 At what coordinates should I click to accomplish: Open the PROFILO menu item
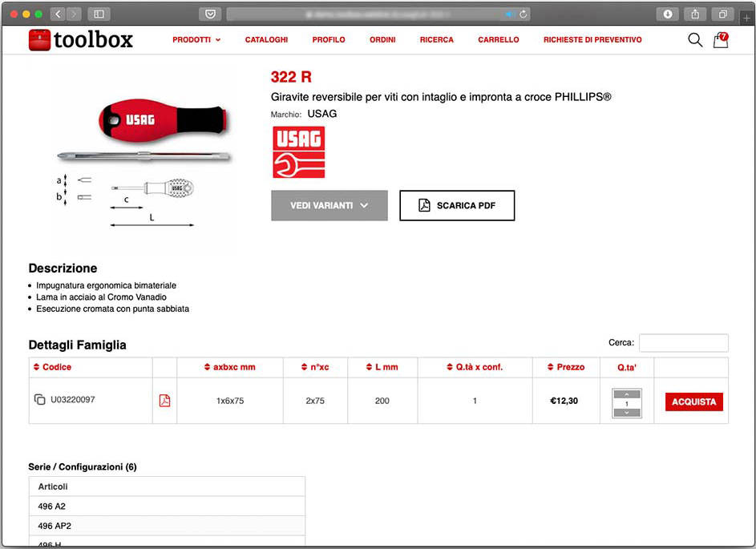(x=329, y=39)
